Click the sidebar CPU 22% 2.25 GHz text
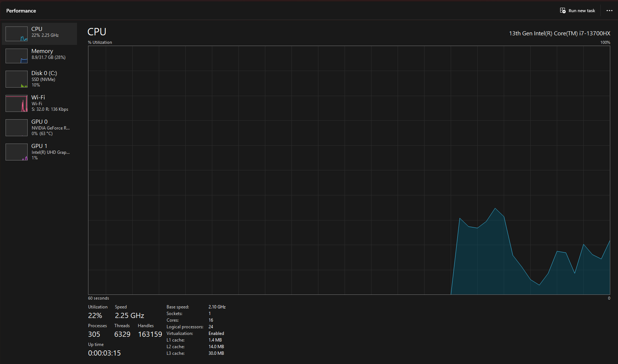Viewport: 618px width, 364px height. click(x=45, y=35)
